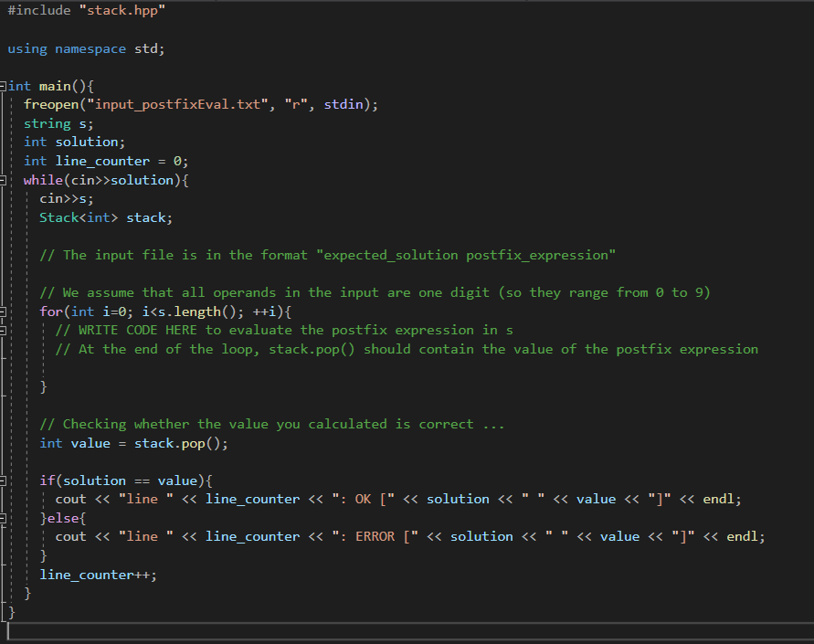Click the 'cin>>s;' statement
The image size is (814, 644).
[67, 199]
